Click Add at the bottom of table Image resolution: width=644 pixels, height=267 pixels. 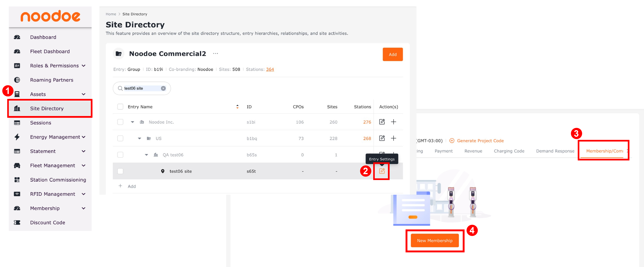pos(132,186)
